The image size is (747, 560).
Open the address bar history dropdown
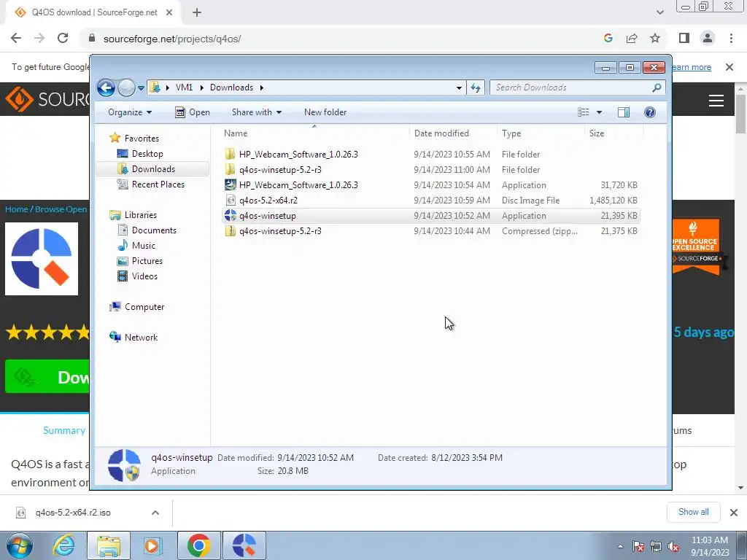click(x=459, y=87)
